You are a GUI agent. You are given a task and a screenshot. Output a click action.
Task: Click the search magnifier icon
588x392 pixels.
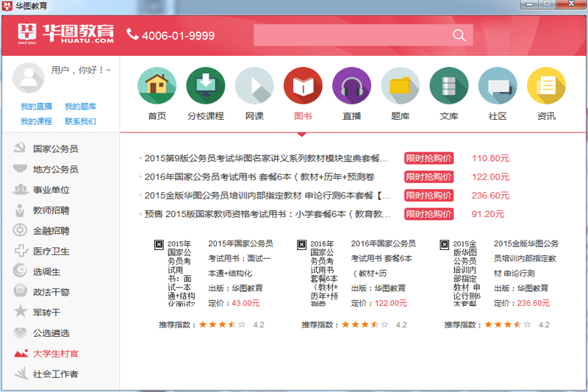click(459, 35)
